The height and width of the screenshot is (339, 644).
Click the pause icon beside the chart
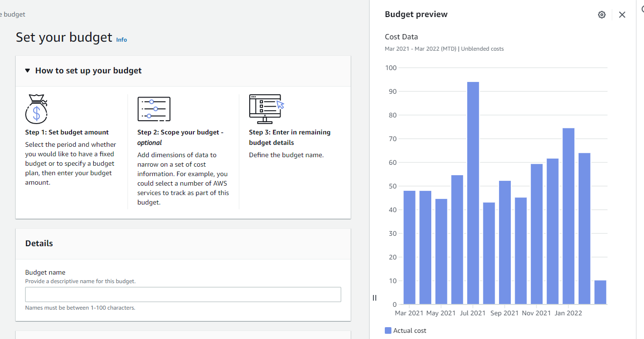[x=374, y=297]
